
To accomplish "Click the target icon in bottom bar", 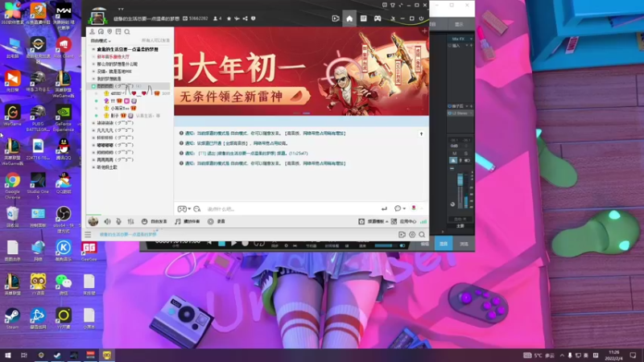I will point(412,234).
